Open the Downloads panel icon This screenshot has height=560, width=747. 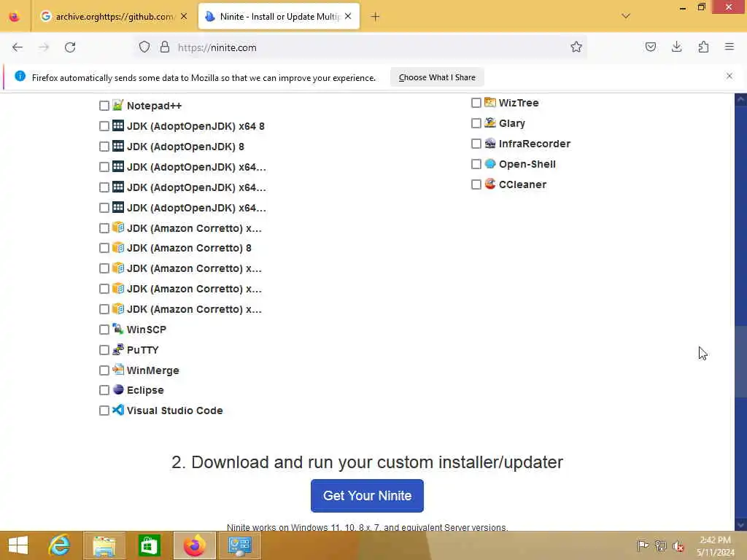(676, 47)
